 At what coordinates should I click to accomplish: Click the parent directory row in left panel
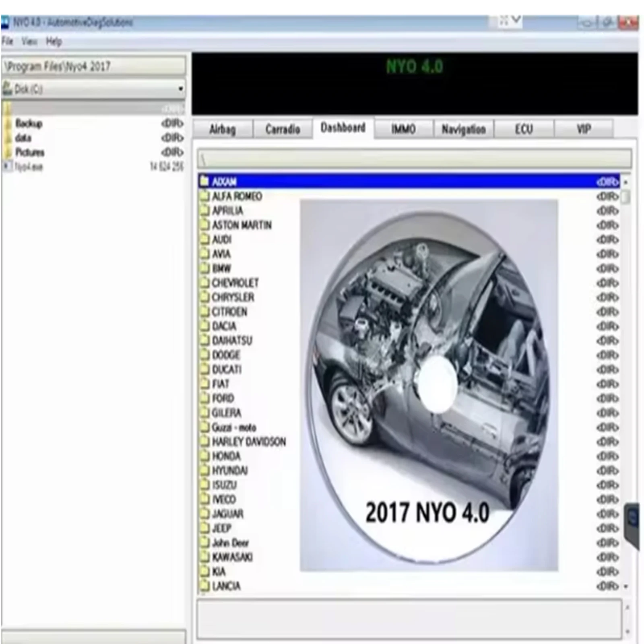[x=94, y=108]
